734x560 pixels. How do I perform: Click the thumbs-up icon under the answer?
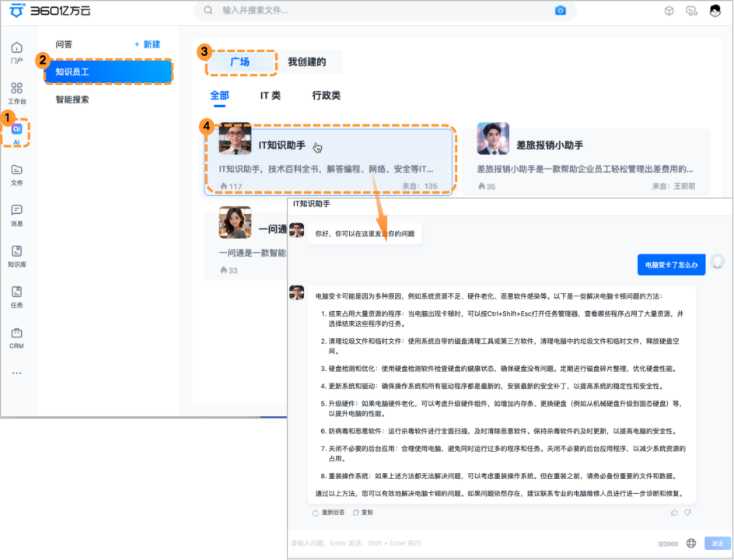pyautogui.click(x=674, y=513)
